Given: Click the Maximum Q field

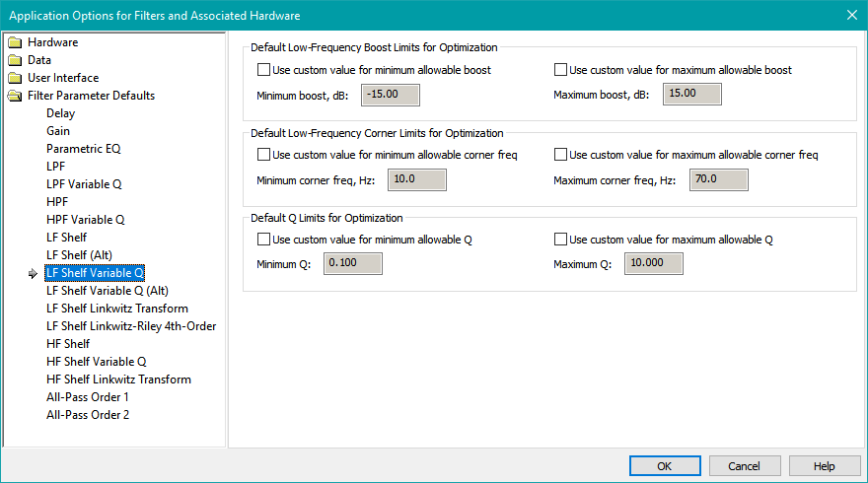Looking at the screenshot, I should tap(654, 263).
